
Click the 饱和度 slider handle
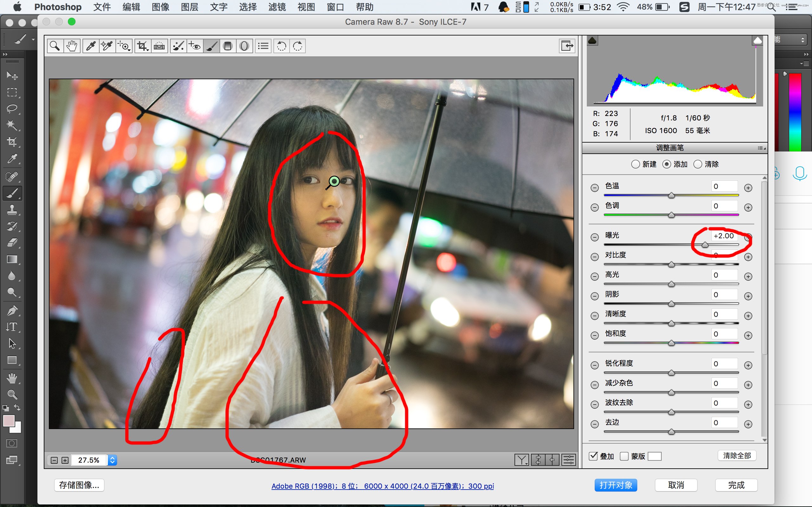671,343
